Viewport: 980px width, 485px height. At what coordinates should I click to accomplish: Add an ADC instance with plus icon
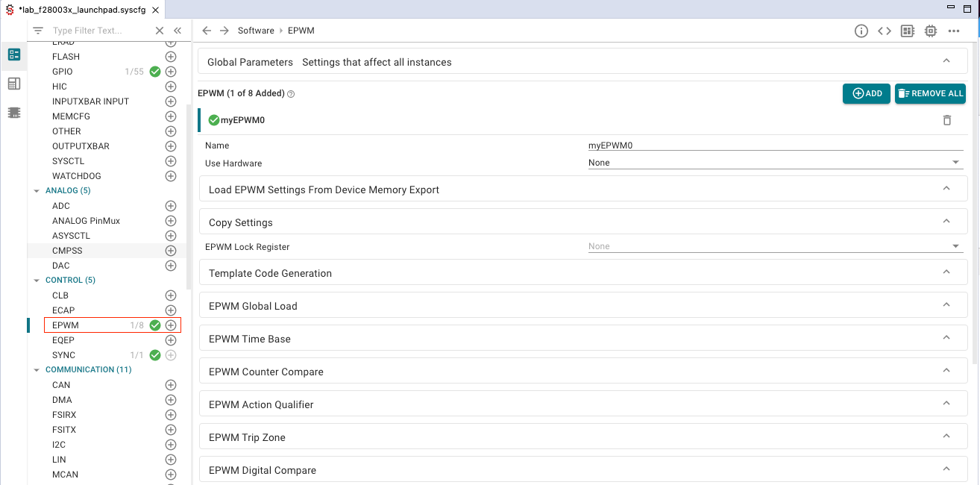coord(171,206)
